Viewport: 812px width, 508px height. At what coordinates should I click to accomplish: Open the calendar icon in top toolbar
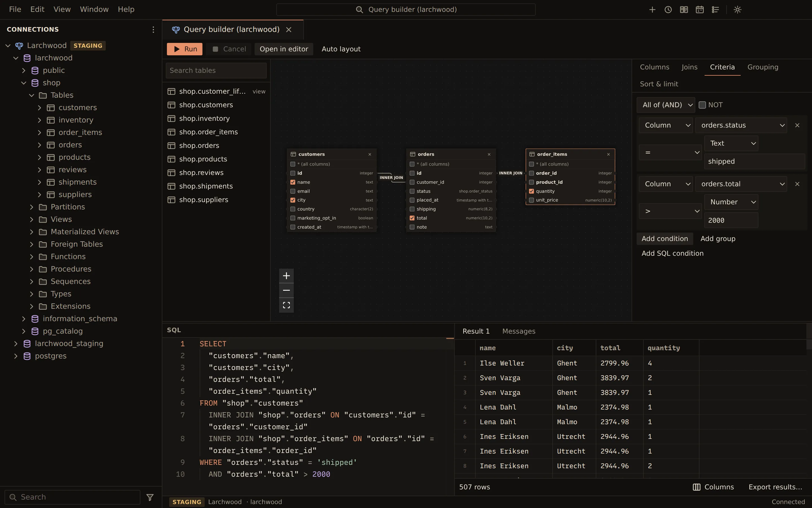[x=700, y=9]
